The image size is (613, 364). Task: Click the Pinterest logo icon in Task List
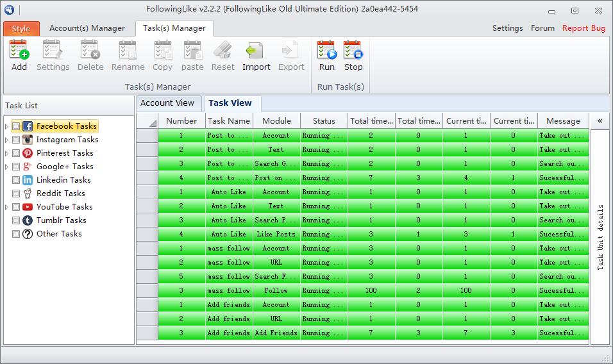pos(28,153)
